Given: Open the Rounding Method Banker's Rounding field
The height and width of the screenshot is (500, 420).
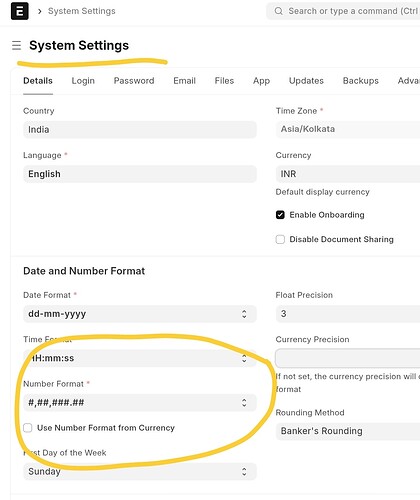Looking at the screenshot, I should 348,431.
